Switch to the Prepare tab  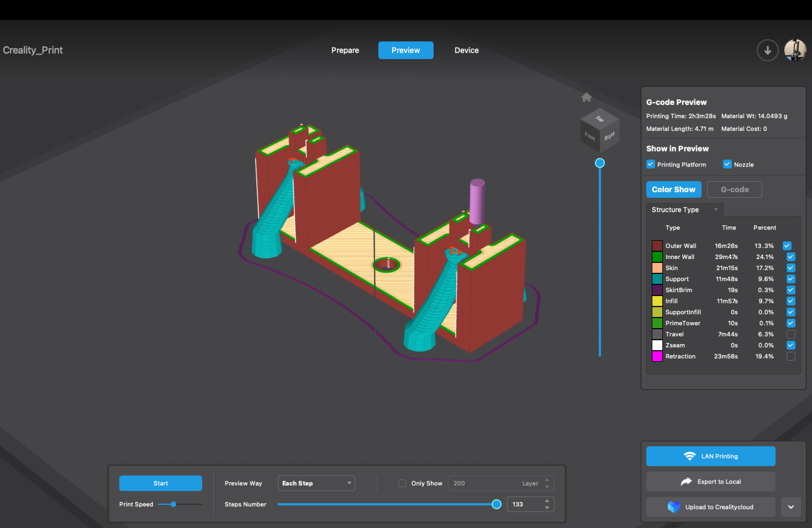coord(345,51)
